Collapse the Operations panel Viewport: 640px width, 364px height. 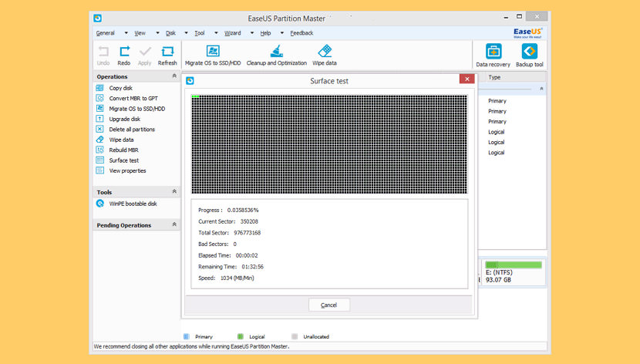[x=174, y=76]
